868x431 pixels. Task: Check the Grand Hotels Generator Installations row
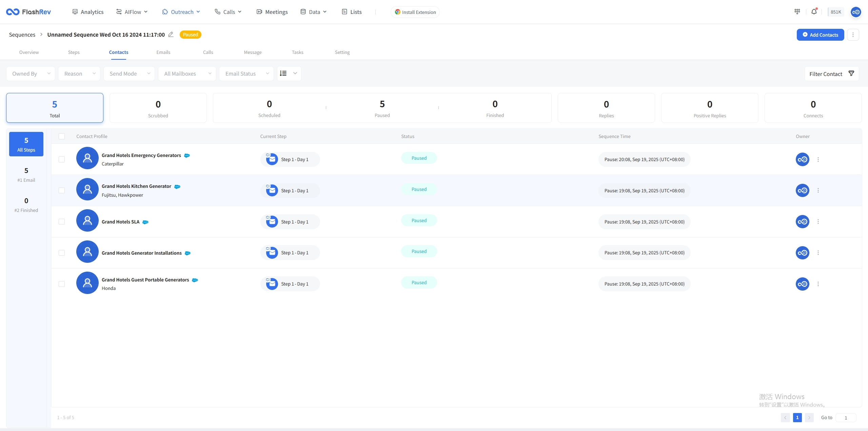click(62, 253)
